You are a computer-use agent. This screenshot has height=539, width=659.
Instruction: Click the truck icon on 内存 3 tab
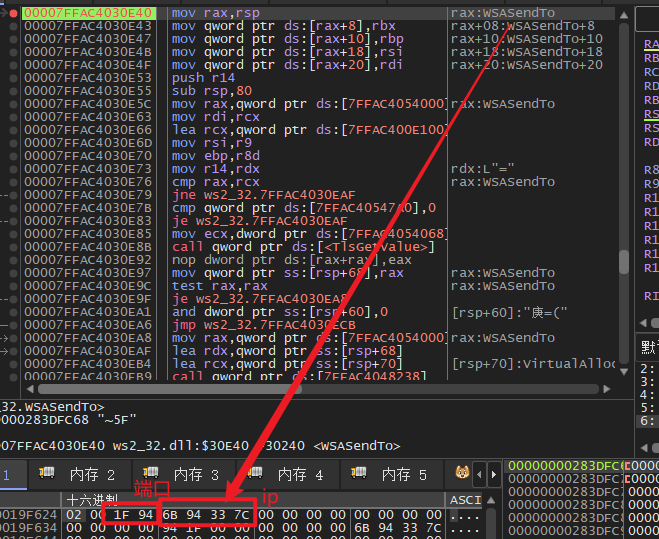pyautogui.click(x=150, y=473)
